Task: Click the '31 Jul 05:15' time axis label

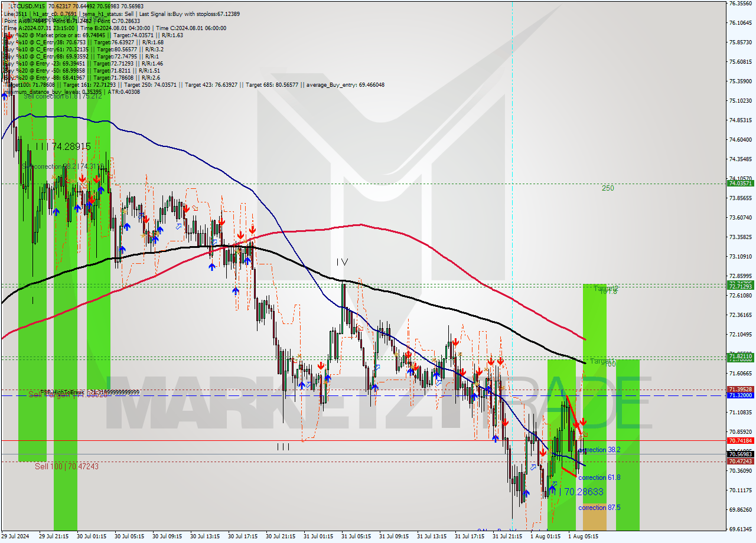Action: [356, 537]
